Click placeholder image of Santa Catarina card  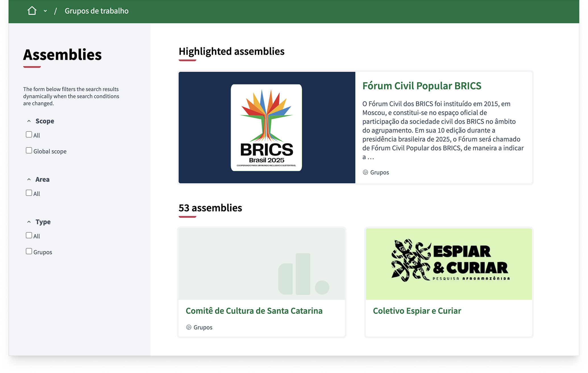click(261, 264)
